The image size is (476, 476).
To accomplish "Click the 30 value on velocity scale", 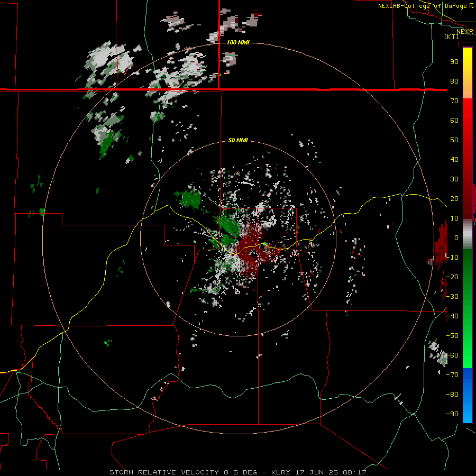I will pos(454,179).
